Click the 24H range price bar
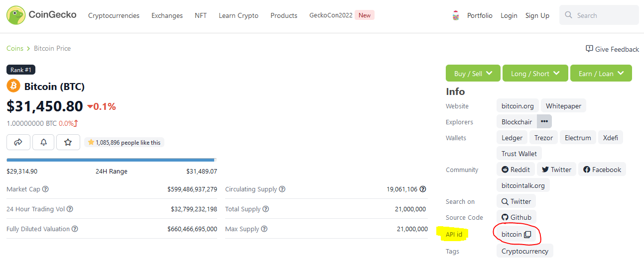The height and width of the screenshot is (263, 644). click(112, 160)
